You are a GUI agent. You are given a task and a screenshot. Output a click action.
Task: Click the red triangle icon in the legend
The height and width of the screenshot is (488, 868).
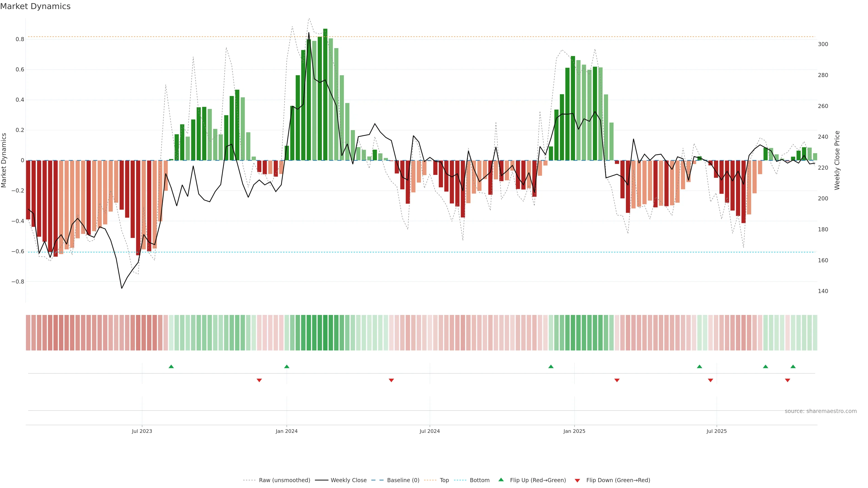click(x=577, y=480)
